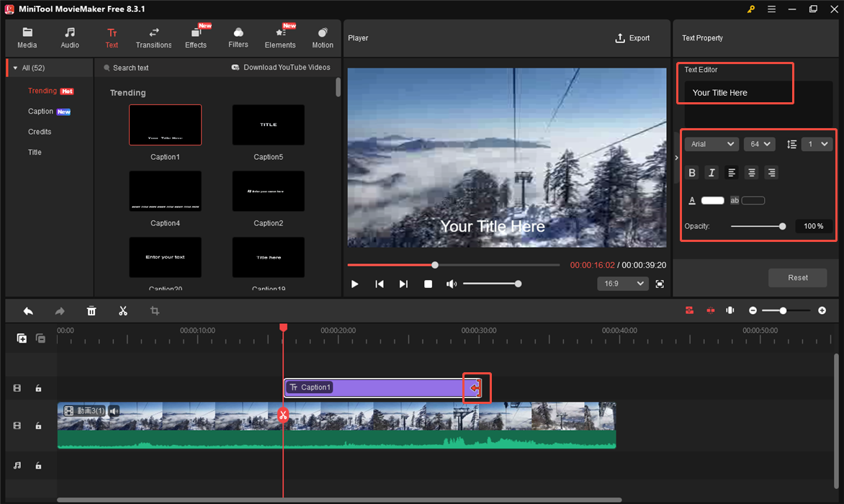844x504 pixels.
Task: Select the Caption5 text thumbnail
Action: coord(268,125)
